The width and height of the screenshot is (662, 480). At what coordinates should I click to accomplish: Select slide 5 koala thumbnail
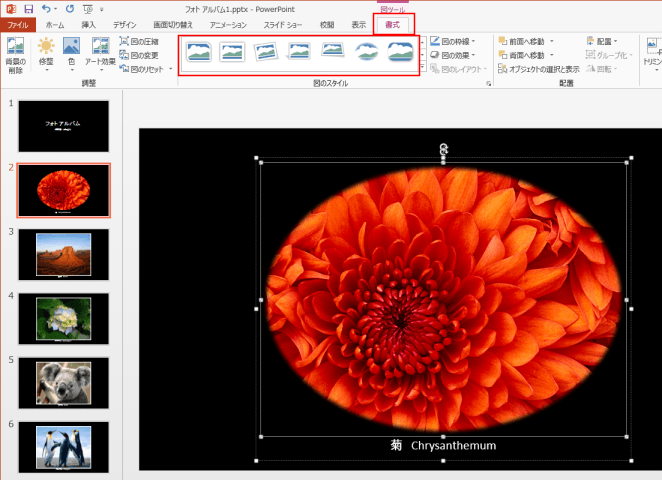click(x=64, y=383)
